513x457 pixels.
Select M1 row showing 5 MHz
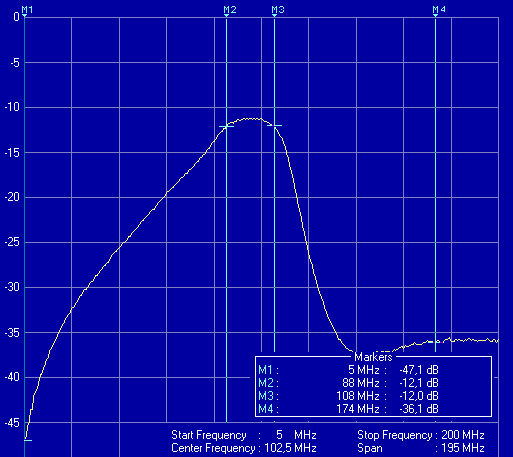click(x=348, y=370)
